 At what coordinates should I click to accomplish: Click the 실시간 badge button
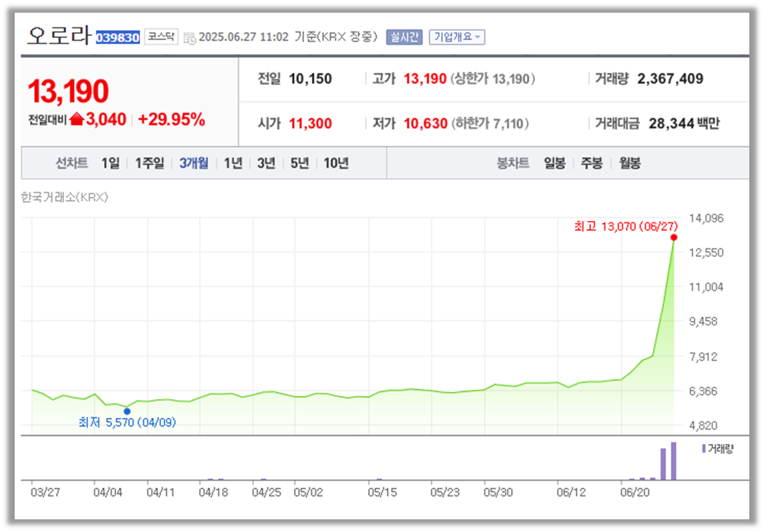tap(404, 37)
